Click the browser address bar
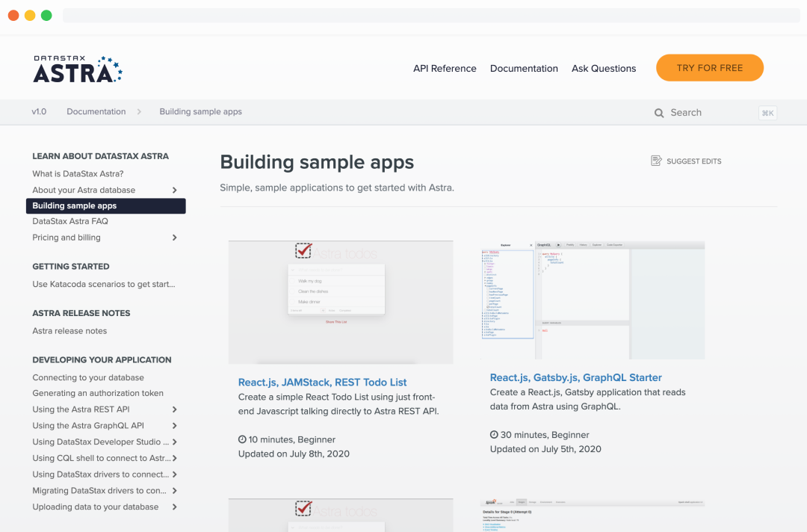The image size is (807, 532). 431,16
